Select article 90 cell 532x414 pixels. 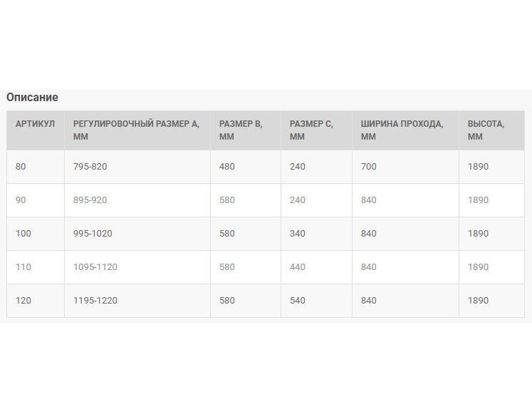coord(36,200)
